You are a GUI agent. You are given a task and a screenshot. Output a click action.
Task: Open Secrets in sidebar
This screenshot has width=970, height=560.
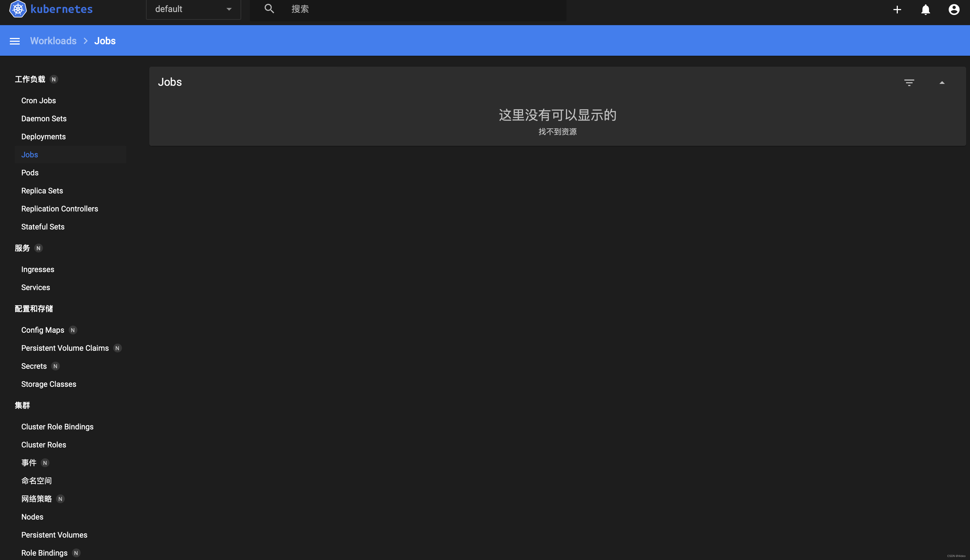pos(34,366)
